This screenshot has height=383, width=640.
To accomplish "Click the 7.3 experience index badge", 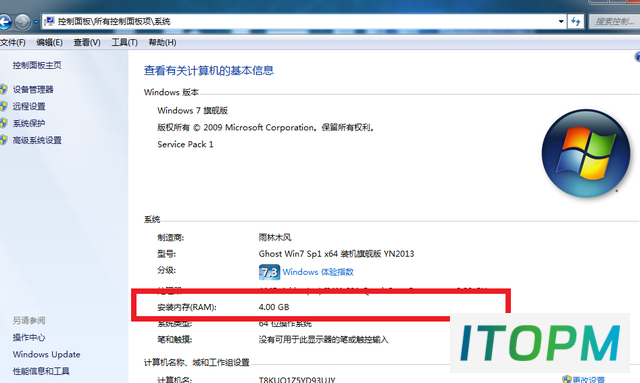I will [269, 272].
